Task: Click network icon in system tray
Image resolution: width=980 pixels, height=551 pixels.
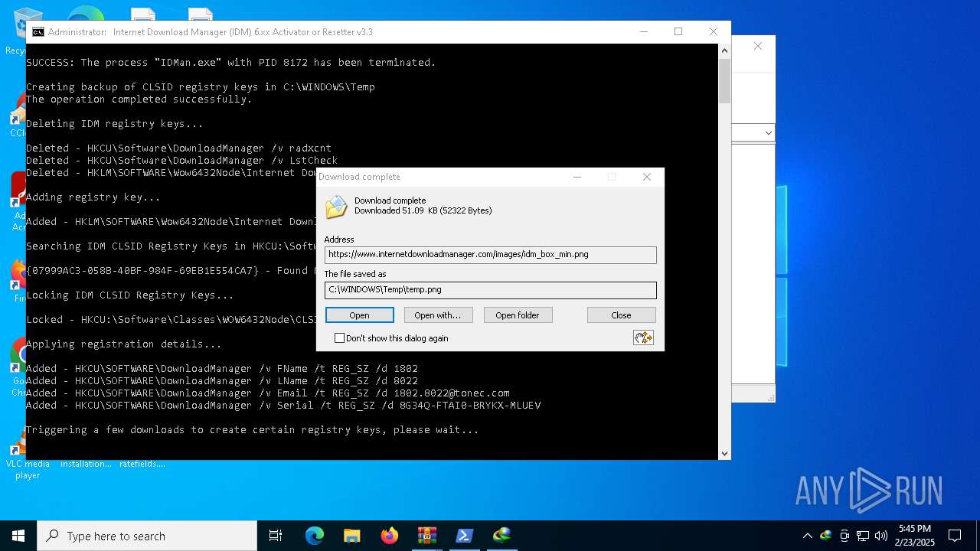Action: point(863,536)
